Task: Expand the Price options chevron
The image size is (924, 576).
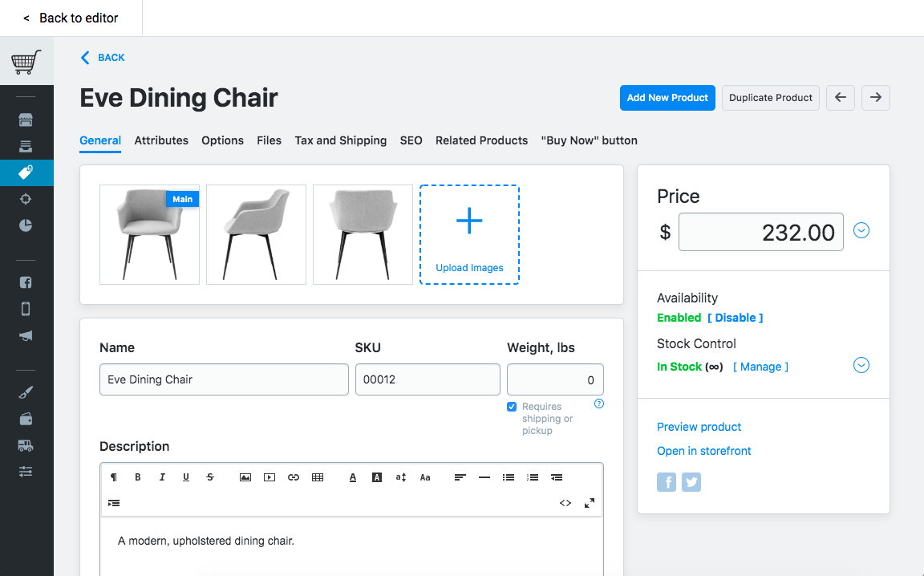Action: point(861,230)
